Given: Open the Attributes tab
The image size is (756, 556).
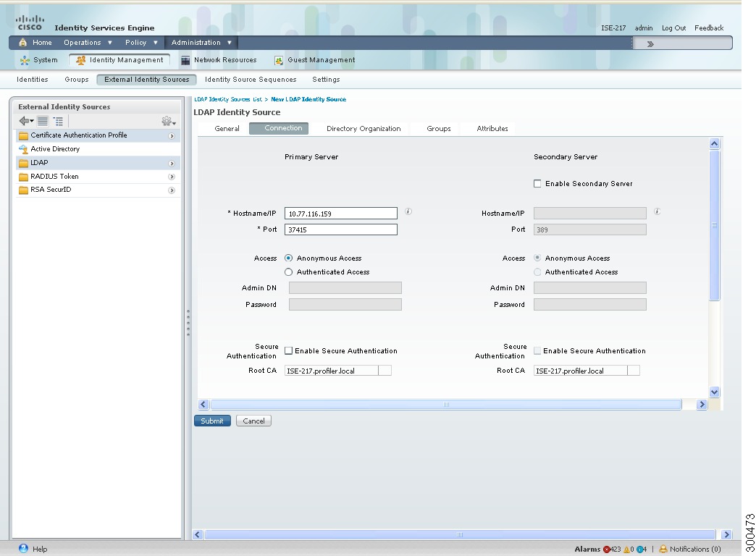Looking at the screenshot, I should [x=492, y=129].
